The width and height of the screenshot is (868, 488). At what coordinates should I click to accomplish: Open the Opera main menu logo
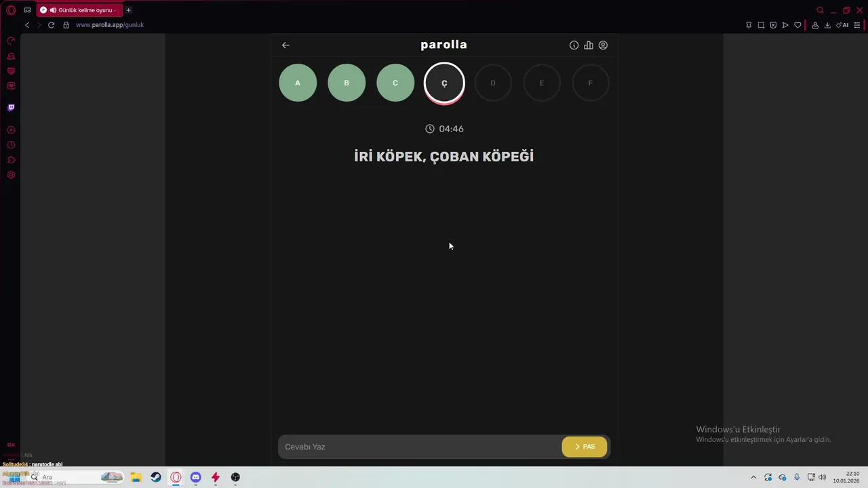click(11, 10)
